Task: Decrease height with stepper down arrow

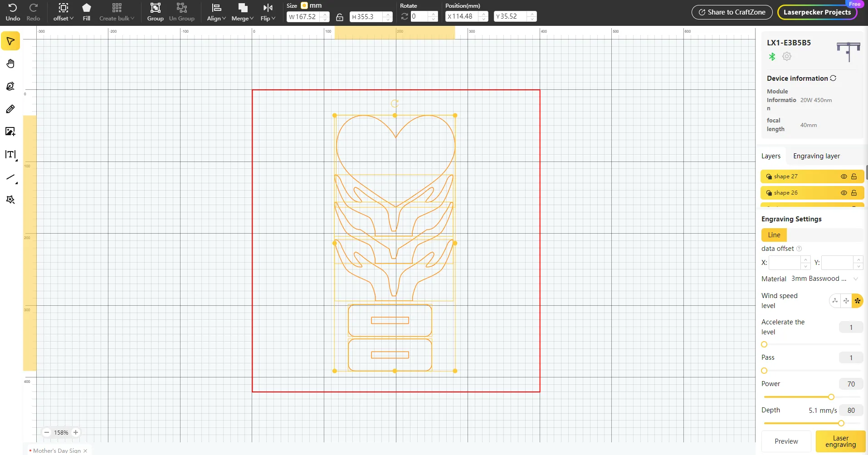Action: click(388, 20)
